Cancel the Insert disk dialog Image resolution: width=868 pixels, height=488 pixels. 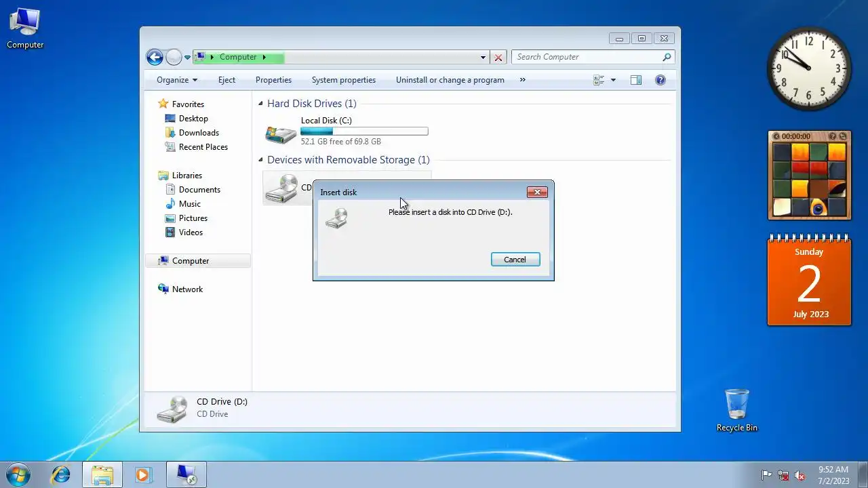pyautogui.click(x=515, y=260)
